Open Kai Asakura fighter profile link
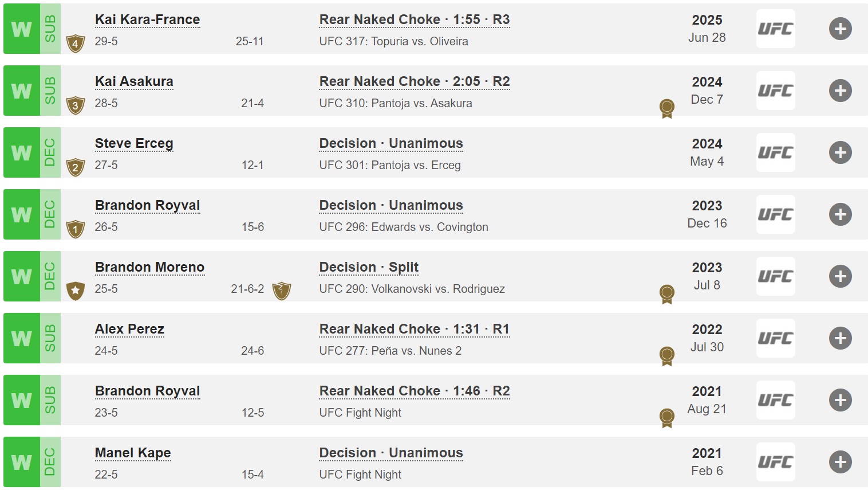This screenshot has width=868, height=490. pyautogui.click(x=134, y=81)
